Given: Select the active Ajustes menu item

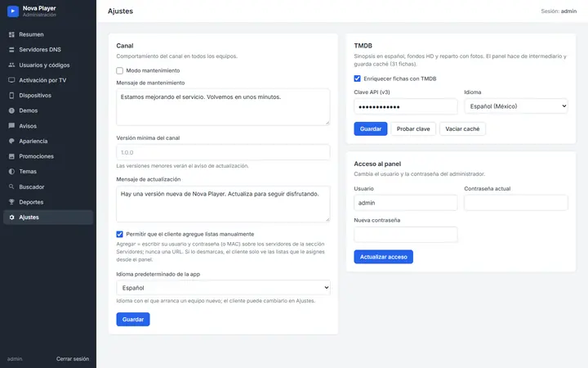Looking at the screenshot, I should tap(48, 218).
